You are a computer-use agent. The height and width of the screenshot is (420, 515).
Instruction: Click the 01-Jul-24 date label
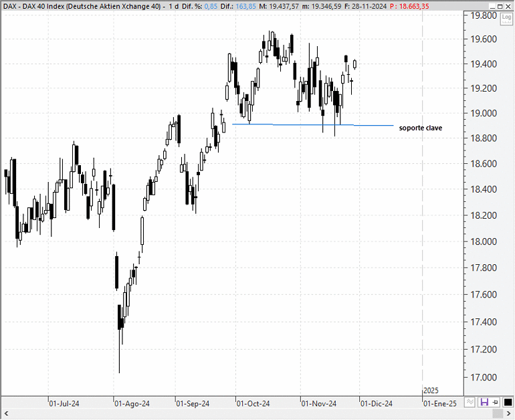click(64, 403)
